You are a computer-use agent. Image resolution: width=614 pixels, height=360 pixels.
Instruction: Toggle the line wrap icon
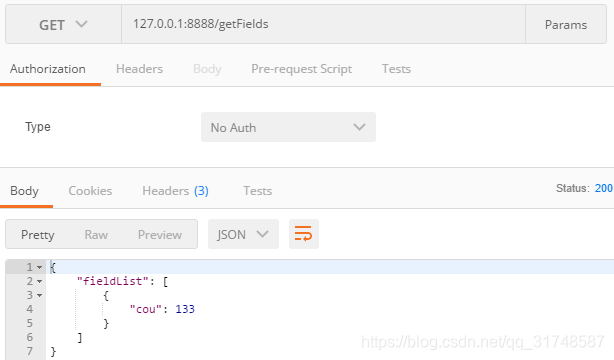(303, 234)
